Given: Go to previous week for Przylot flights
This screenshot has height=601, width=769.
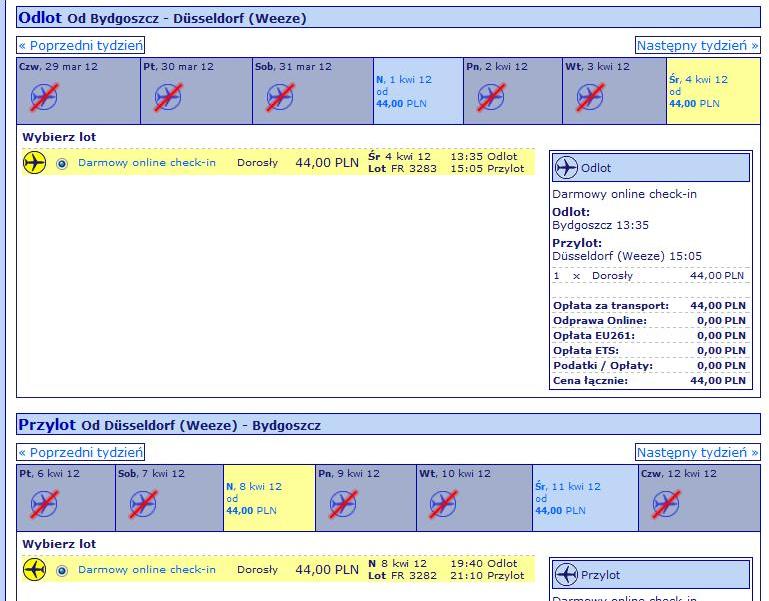Looking at the screenshot, I should (81, 452).
